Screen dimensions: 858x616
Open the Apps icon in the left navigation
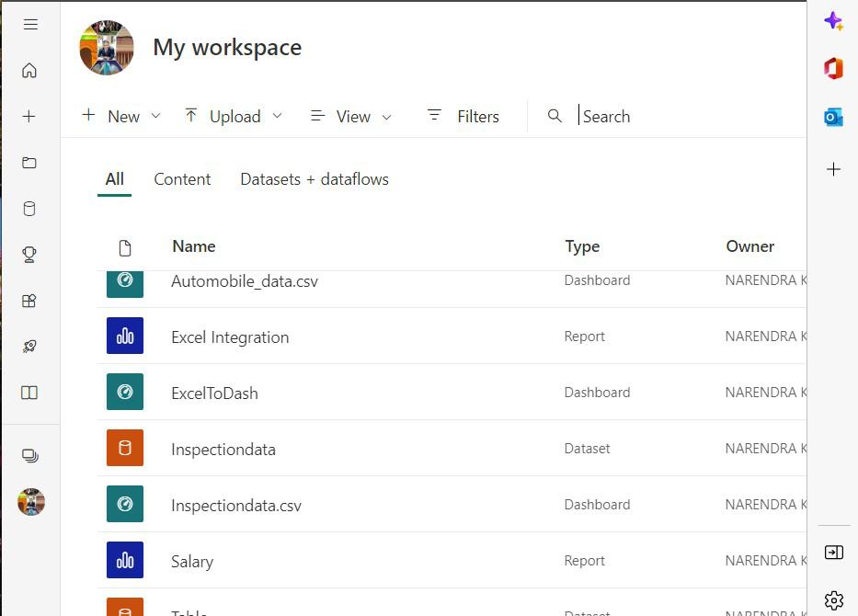click(29, 301)
